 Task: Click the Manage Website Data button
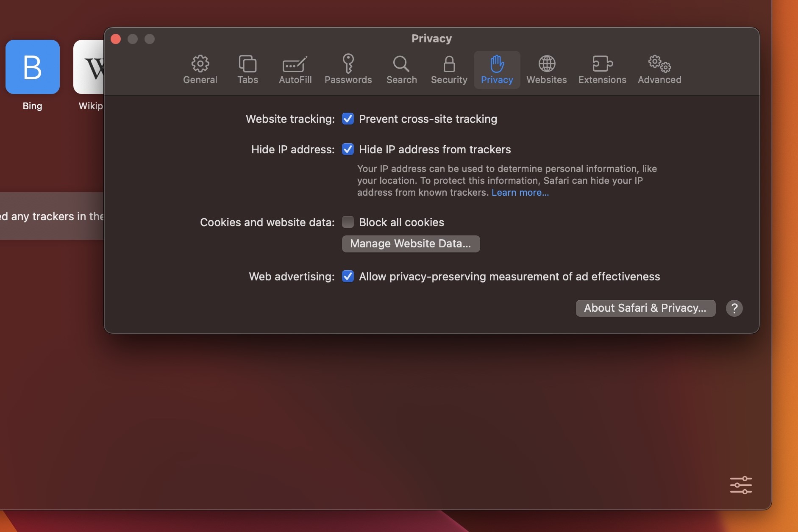(411, 244)
